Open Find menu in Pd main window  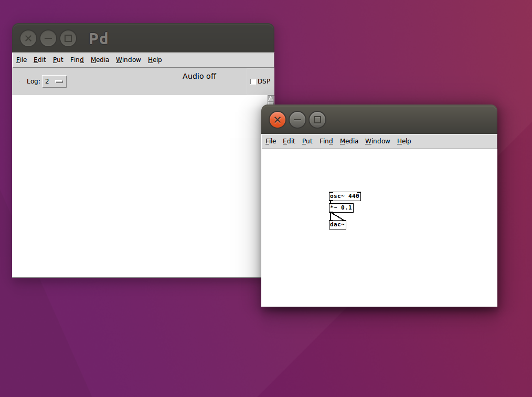[x=77, y=60]
